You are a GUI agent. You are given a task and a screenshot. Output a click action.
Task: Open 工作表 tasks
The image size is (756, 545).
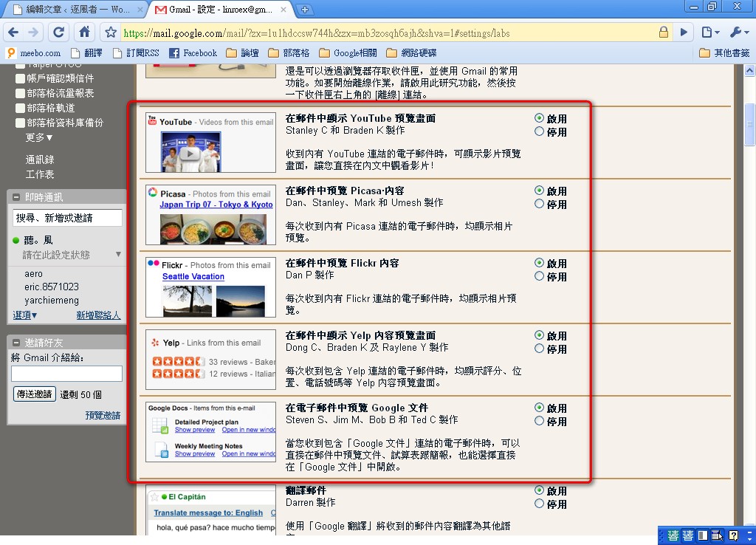(x=40, y=174)
